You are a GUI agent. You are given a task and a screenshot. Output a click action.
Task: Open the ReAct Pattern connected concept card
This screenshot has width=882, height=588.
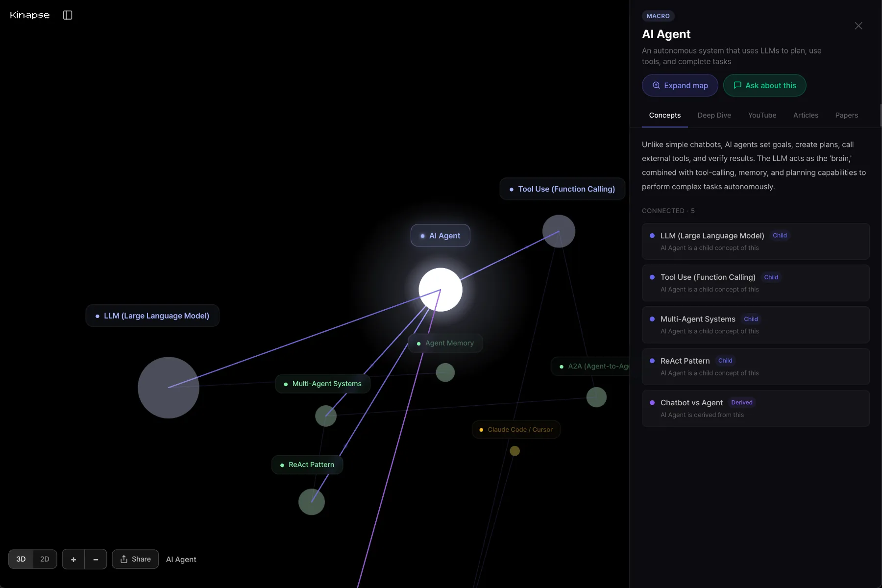756,367
